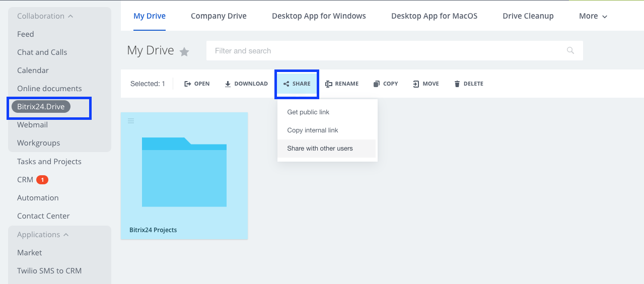This screenshot has width=644, height=284.
Task: Open Tasks and Projects
Action: pyautogui.click(x=49, y=162)
